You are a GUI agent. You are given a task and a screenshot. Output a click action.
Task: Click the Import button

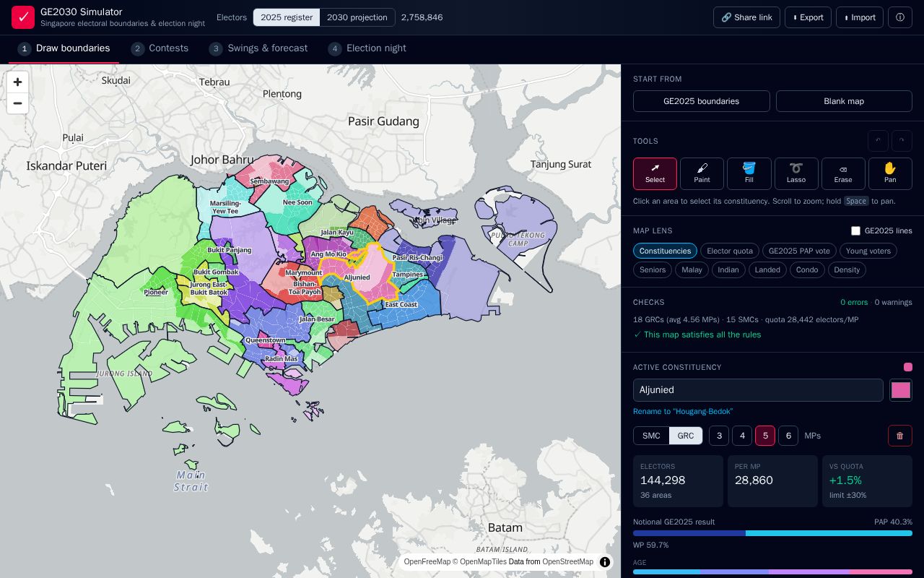[860, 17]
